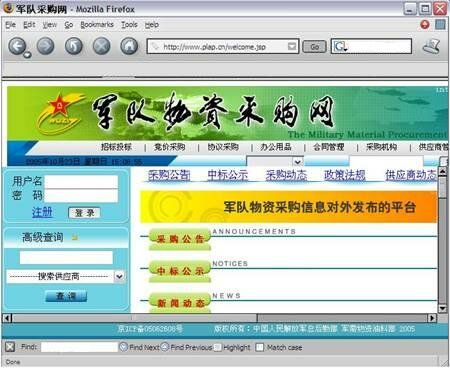This screenshot has height=368, width=450.
Task: Click the activity throbber icon at top right
Action: [x=440, y=24]
